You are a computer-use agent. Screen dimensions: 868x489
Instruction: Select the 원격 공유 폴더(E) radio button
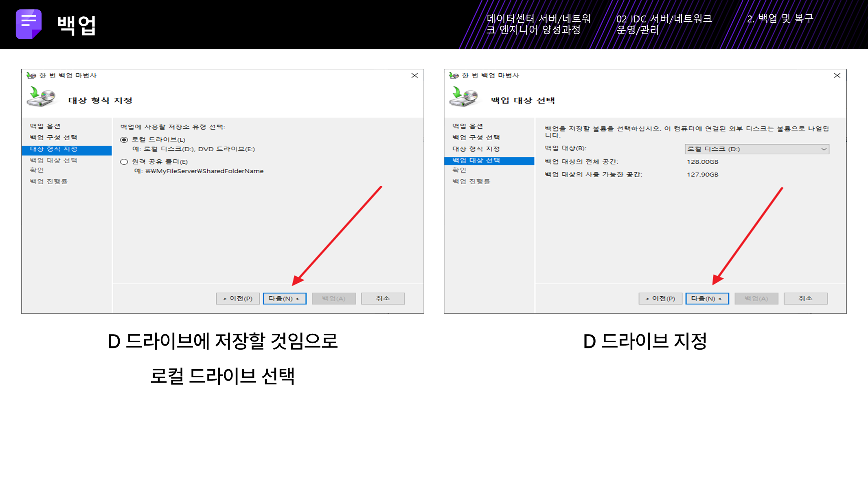124,162
